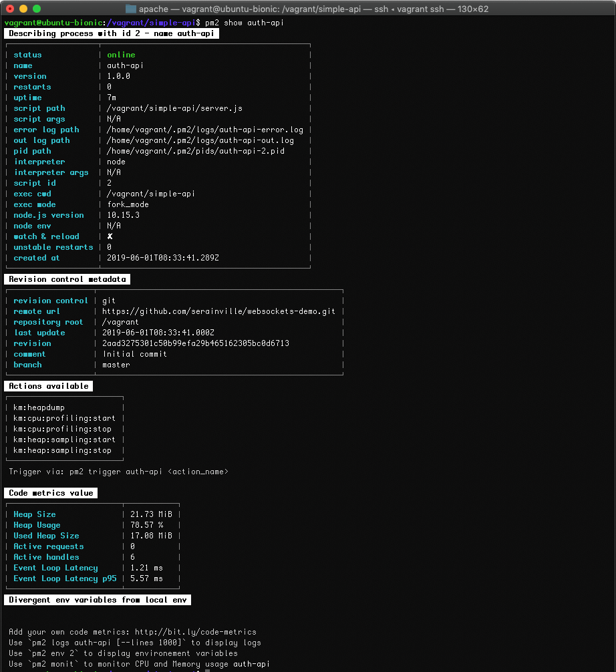The width and height of the screenshot is (616, 672).
Task: Click the 'km:heapdump' action
Action: click(39, 407)
